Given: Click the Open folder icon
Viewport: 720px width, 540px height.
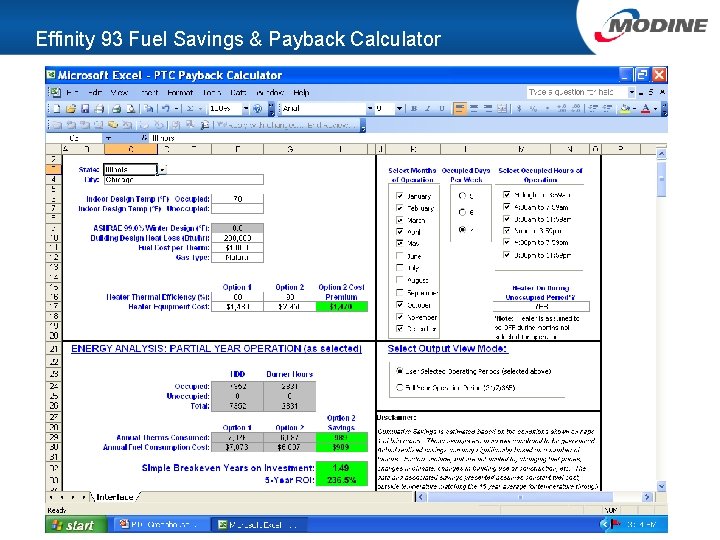Looking at the screenshot, I should click(71, 109).
